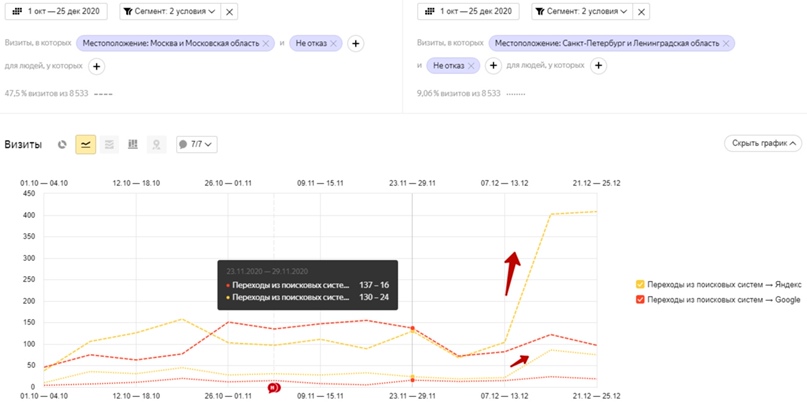The height and width of the screenshot is (410, 807).
Task: Click legend label Переходы из поисковых систем → Google
Action: click(724, 299)
